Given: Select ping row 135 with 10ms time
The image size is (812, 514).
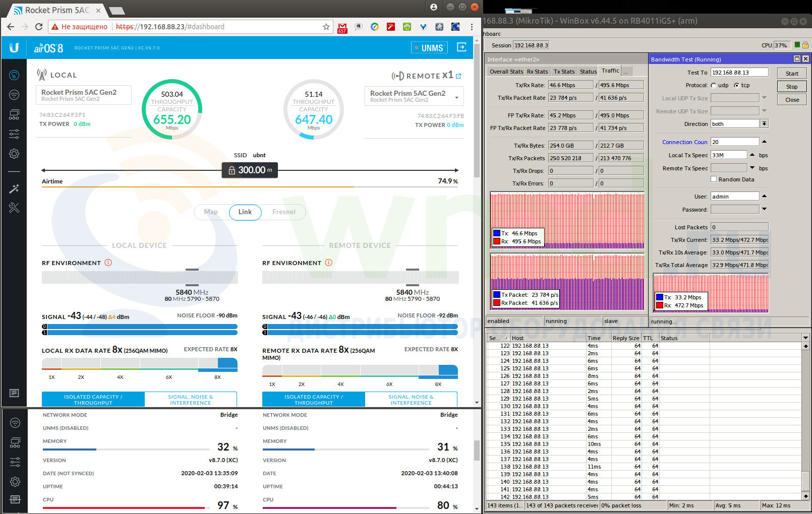Looking at the screenshot, I should [644, 444].
